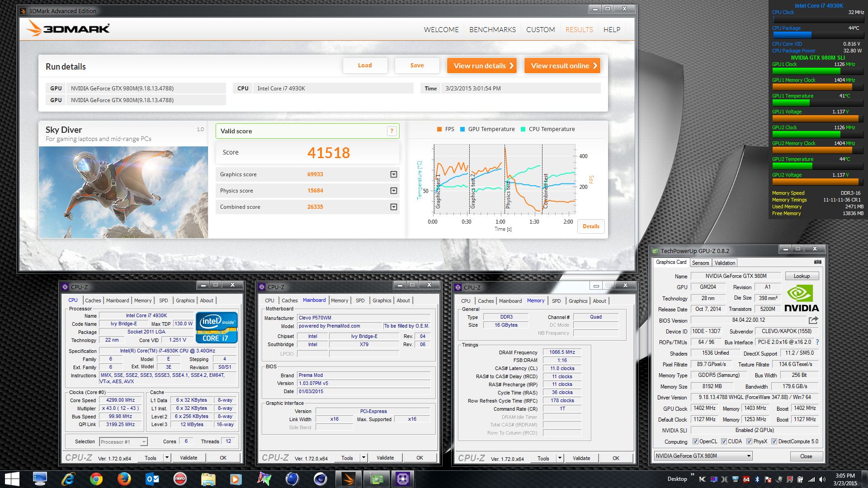The image size is (868, 488).
Task: Click the GPU-Z screenshot camera icon
Action: coord(817,262)
